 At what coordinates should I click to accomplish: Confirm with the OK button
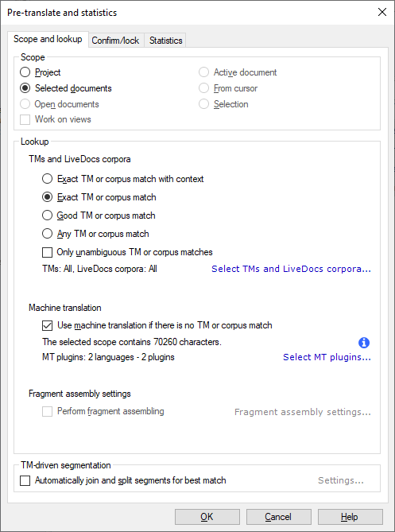pos(207,517)
